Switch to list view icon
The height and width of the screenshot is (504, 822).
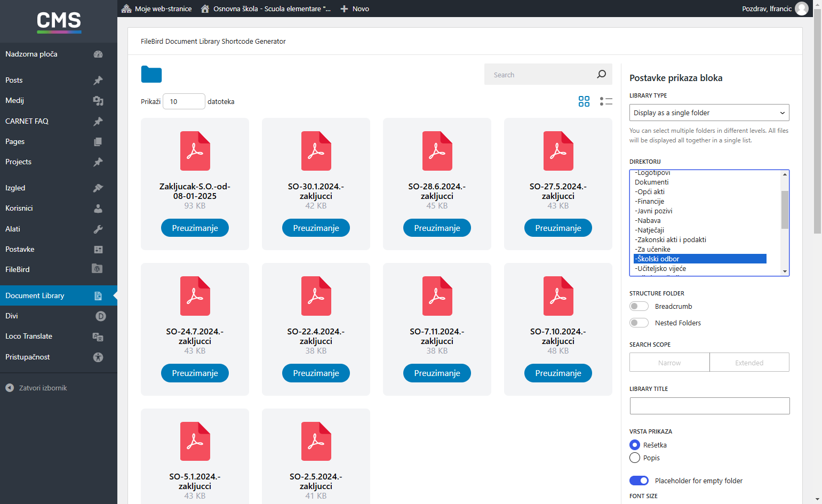pos(606,101)
